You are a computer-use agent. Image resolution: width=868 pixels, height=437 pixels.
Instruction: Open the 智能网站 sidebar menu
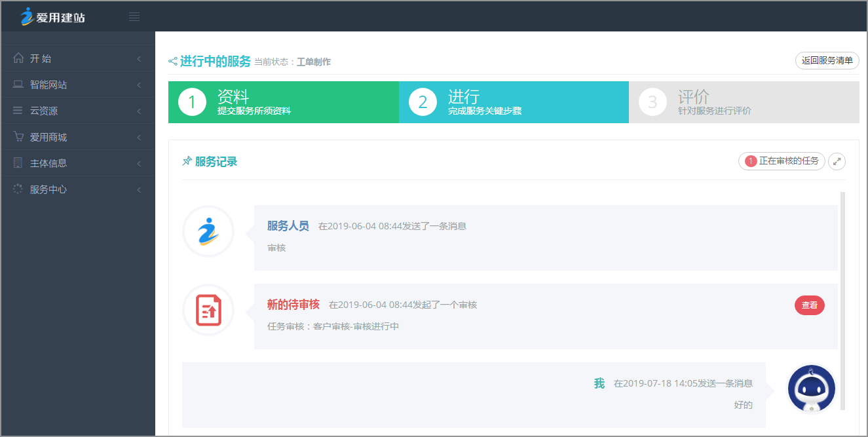click(x=78, y=85)
